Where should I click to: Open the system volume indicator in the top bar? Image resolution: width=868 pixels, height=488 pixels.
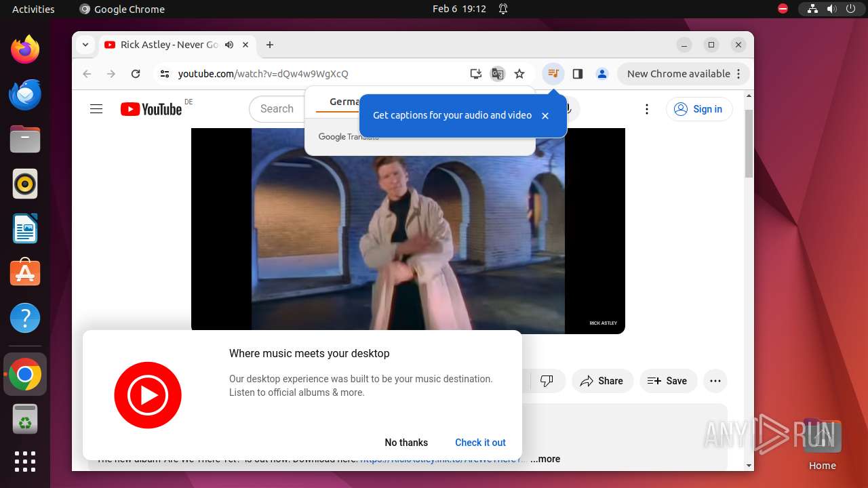tap(831, 9)
